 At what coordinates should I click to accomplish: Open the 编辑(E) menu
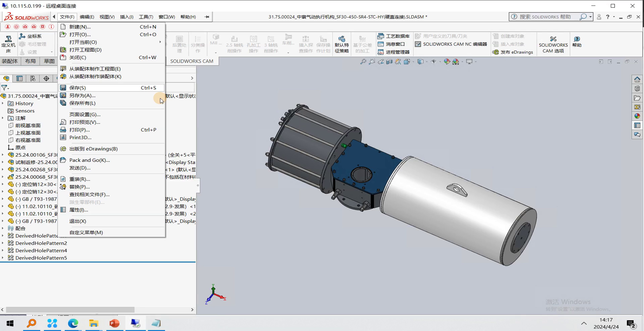point(87,17)
